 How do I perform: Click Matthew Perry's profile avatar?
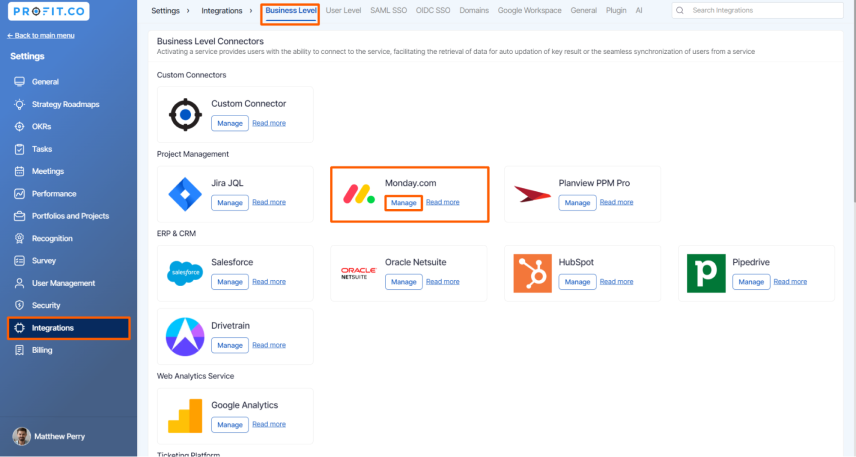coord(21,436)
